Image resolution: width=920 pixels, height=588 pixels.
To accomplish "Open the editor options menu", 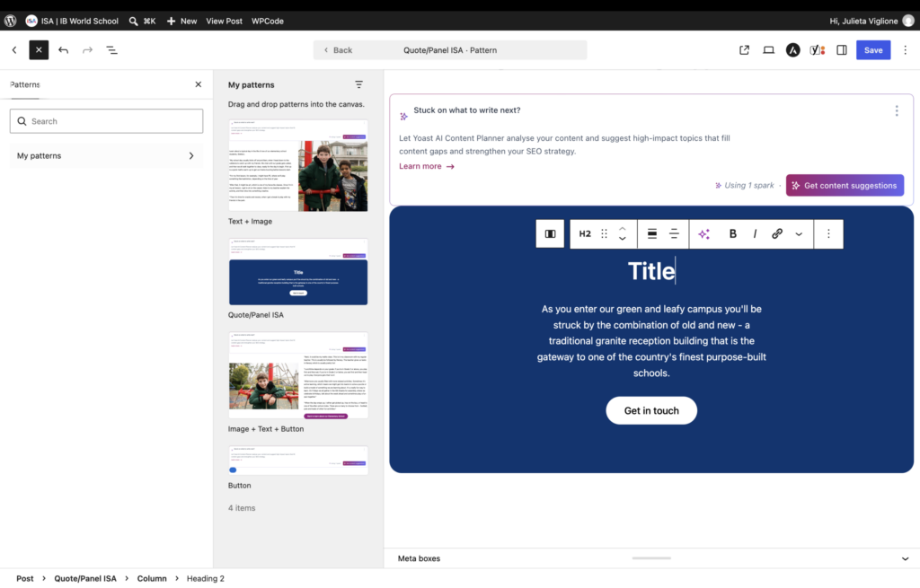I will coord(905,50).
